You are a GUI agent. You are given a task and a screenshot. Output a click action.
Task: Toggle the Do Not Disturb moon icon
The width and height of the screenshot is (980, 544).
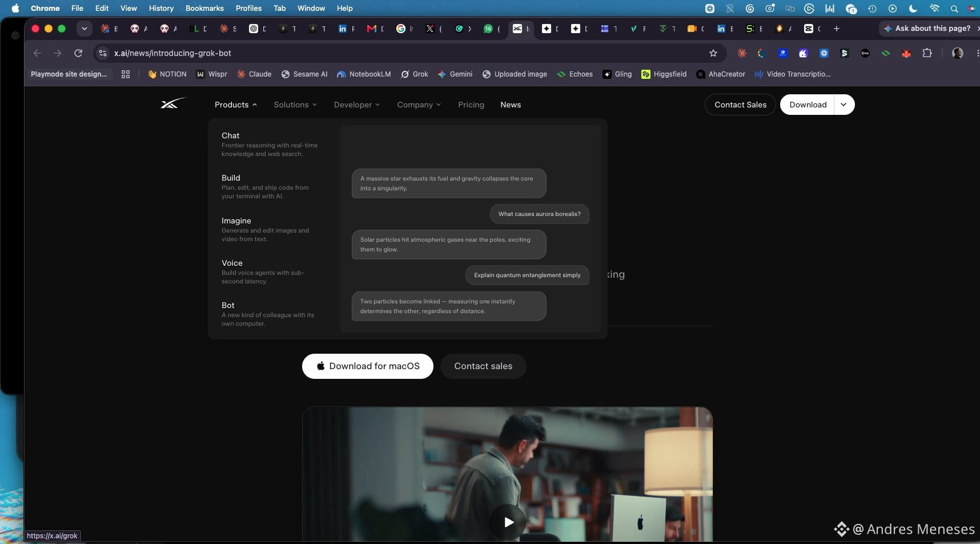[x=913, y=9]
